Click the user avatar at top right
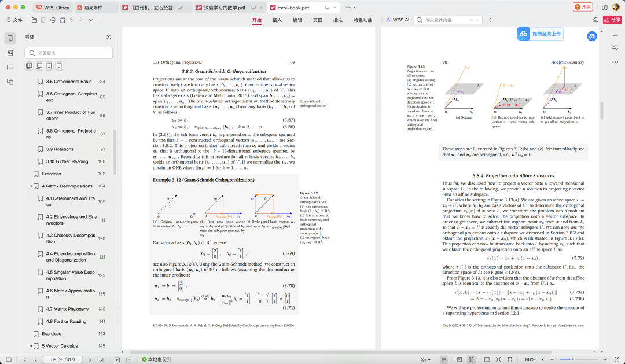Screen dimensions: 625x364 tap(617, 7)
